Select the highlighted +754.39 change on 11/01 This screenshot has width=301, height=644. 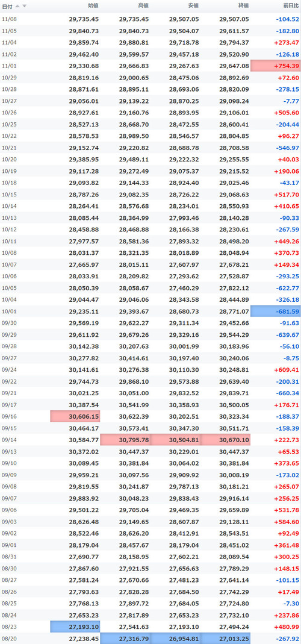276,66
